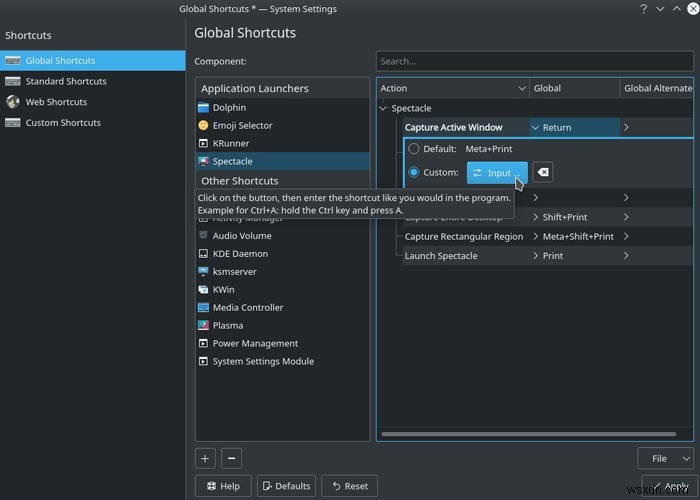This screenshot has height=500, width=700.
Task: Select Emoji Selector component
Action: [283, 125]
